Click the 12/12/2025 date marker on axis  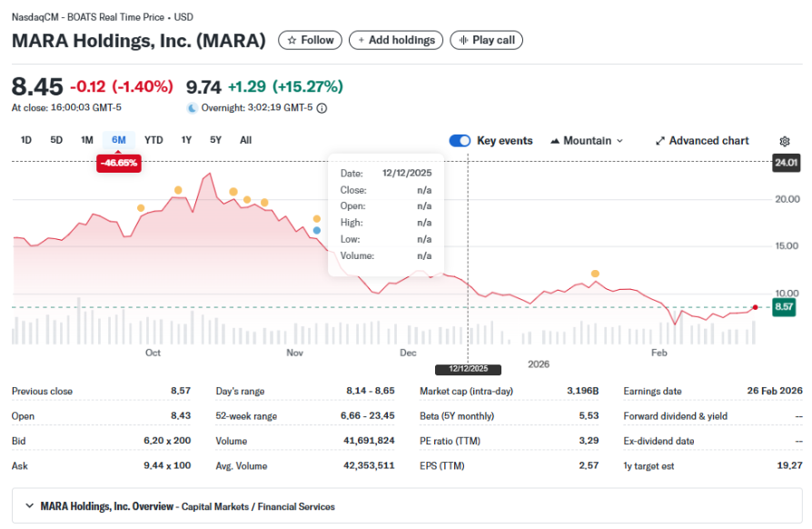(467, 369)
